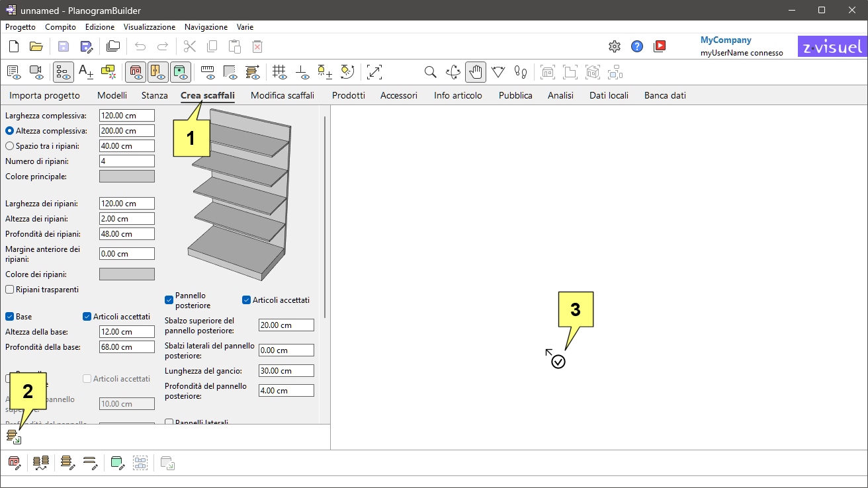Click the add-shelving icon below parameters panel
868x488 pixels.
pyautogui.click(x=14, y=436)
